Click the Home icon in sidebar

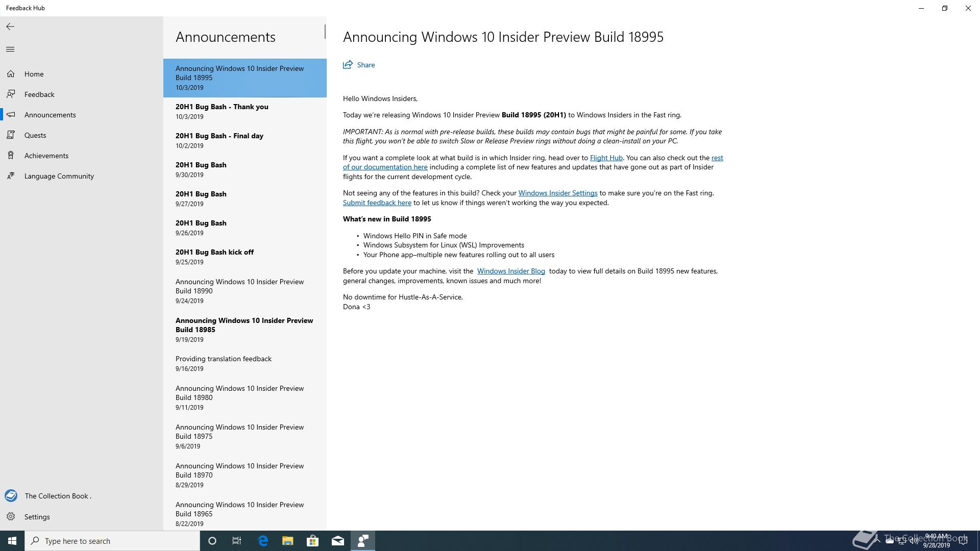point(11,74)
